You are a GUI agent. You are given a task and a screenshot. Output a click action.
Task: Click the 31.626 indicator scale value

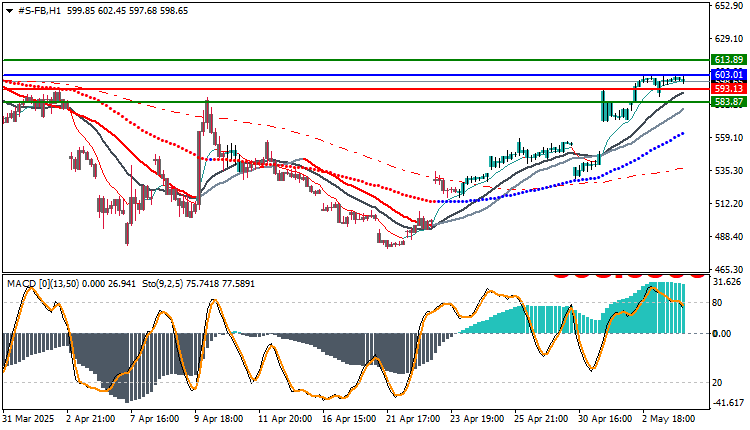pyautogui.click(x=728, y=282)
